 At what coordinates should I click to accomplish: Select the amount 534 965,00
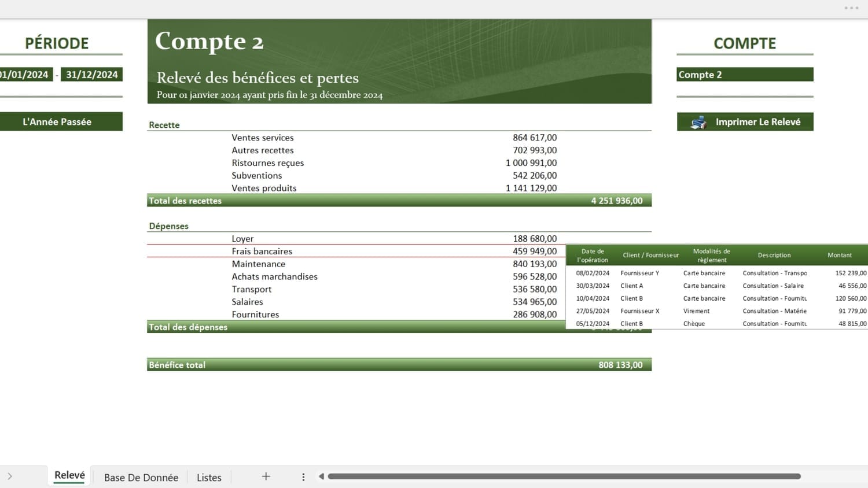(x=535, y=302)
